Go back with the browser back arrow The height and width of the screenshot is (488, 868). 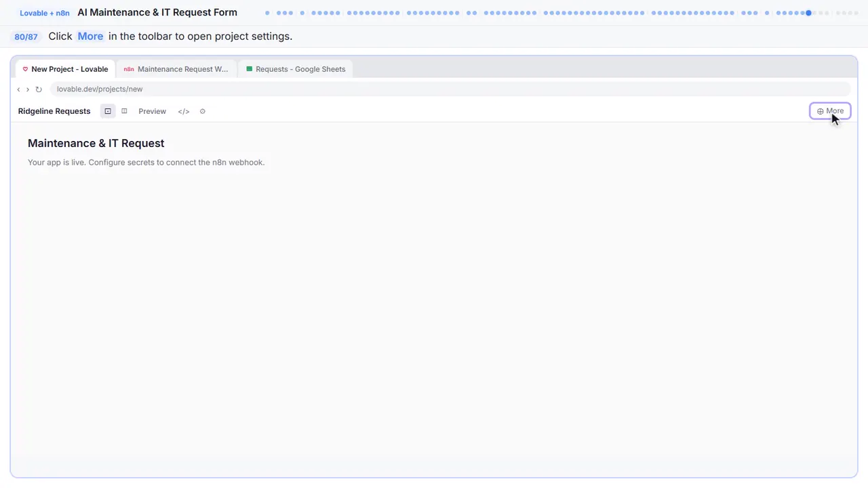click(x=18, y=89)
